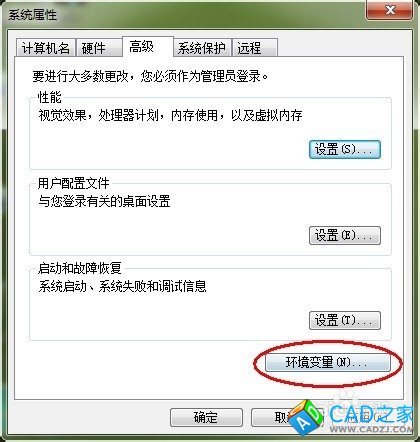The image size is (420, 442).
Task: Open the 硬件 tab
Action: (x=99, y=48)
